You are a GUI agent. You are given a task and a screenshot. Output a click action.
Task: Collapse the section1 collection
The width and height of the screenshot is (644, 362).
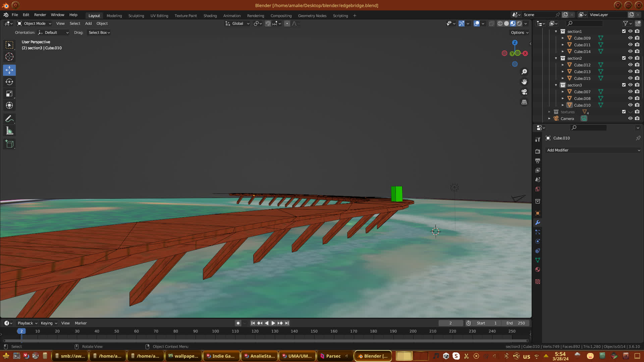[x=556, y=31]
